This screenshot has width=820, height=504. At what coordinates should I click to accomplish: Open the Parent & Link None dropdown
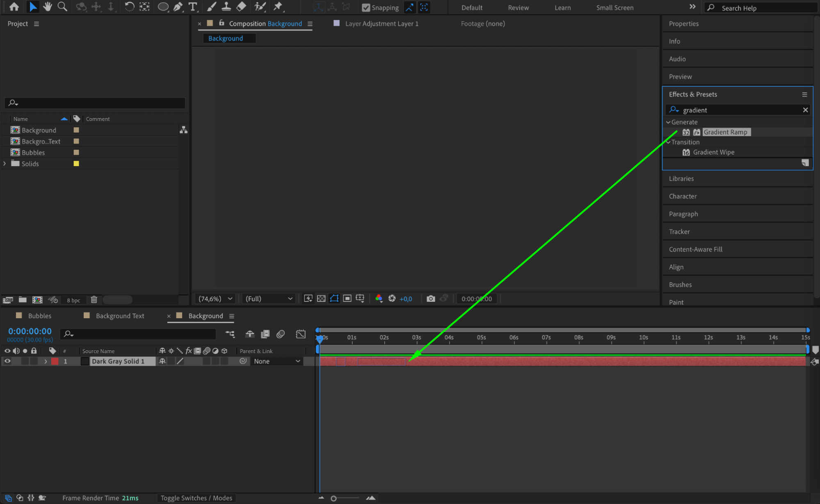point(277,361)
